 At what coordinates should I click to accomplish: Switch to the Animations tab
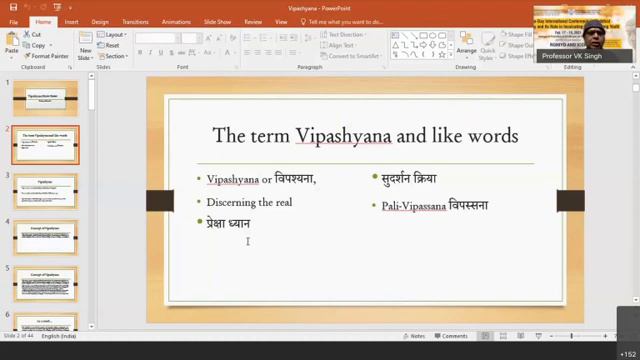[176, 22]
